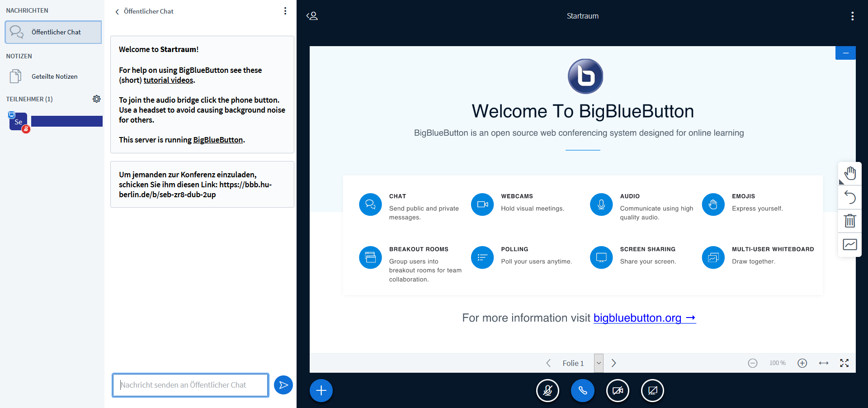Select the 'Se' user avatar in participants
Screen dimensions: 868x408
(18, 122)
